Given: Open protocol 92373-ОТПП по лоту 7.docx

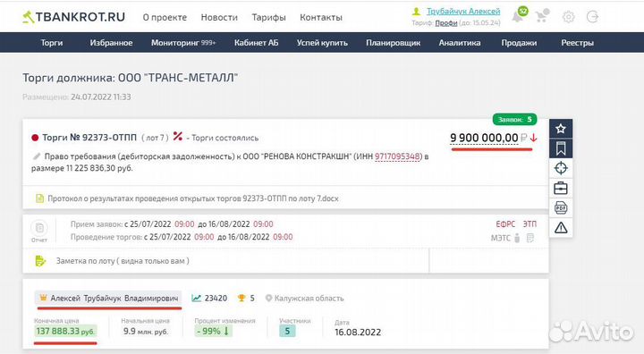Looking at the screenshot, I should (193, 198).
